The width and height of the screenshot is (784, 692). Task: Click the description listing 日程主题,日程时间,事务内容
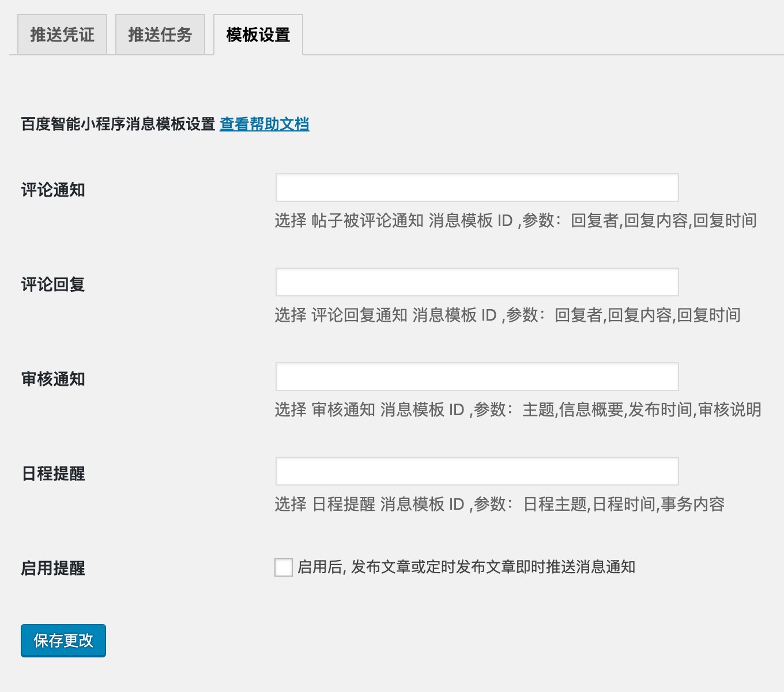click(499, 504)
